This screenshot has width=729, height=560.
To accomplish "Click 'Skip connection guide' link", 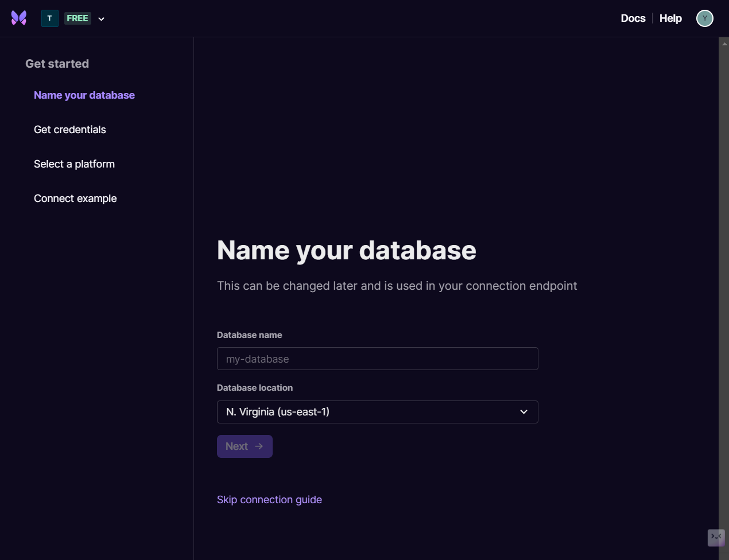I will coord(269,500).
